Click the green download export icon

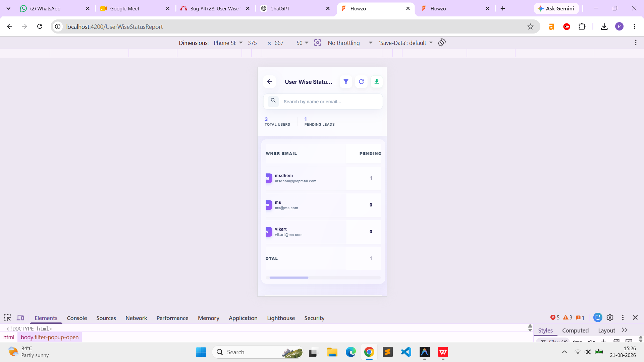377,82
